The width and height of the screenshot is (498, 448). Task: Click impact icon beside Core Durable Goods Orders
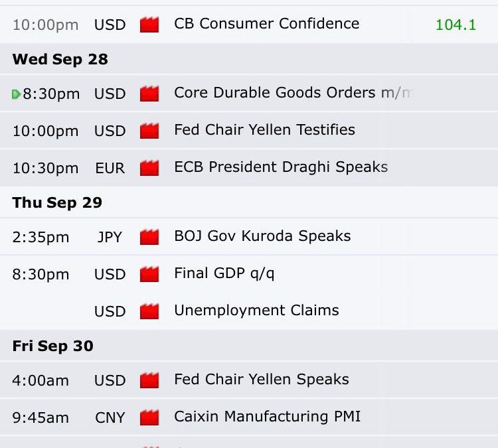click(x=149, y=94)
